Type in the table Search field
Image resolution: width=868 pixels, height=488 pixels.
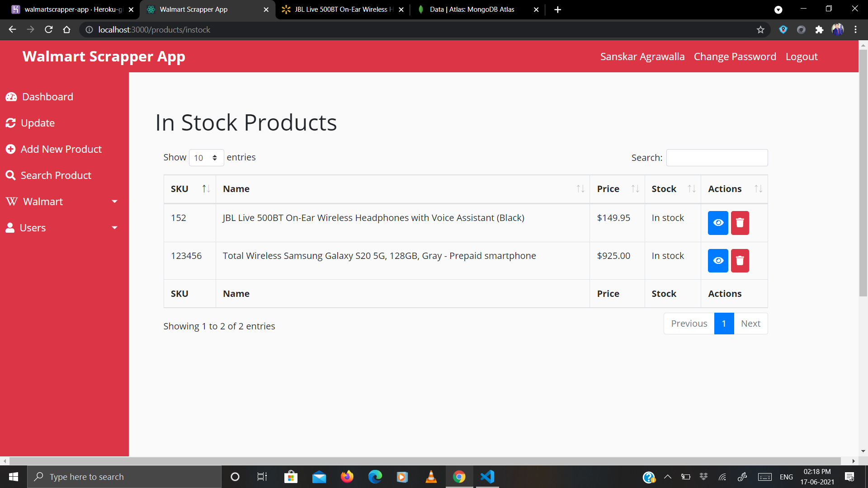(x=717, y=157)
